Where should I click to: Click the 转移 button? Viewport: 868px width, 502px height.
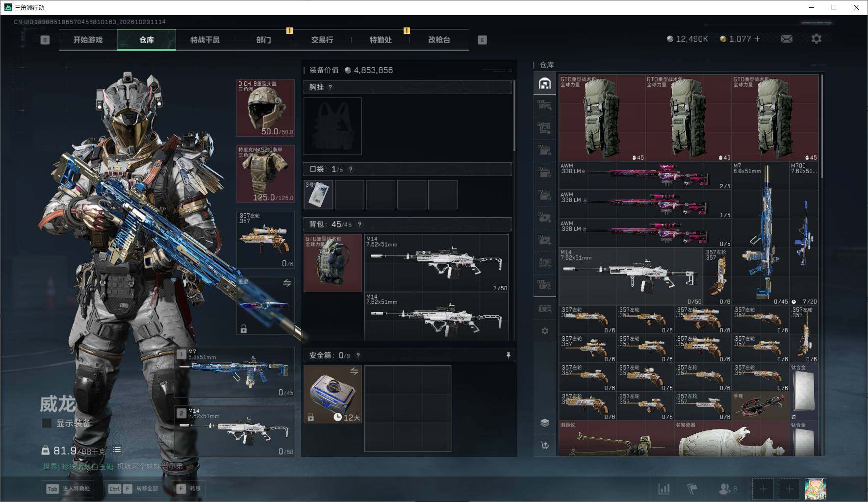(x=189, y=489)
